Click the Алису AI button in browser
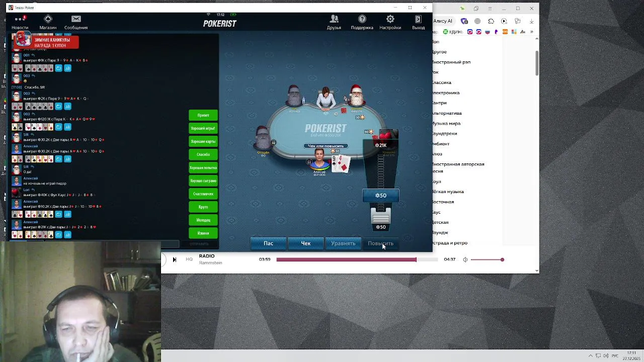The image size is (644, 362). click(443, 21)
